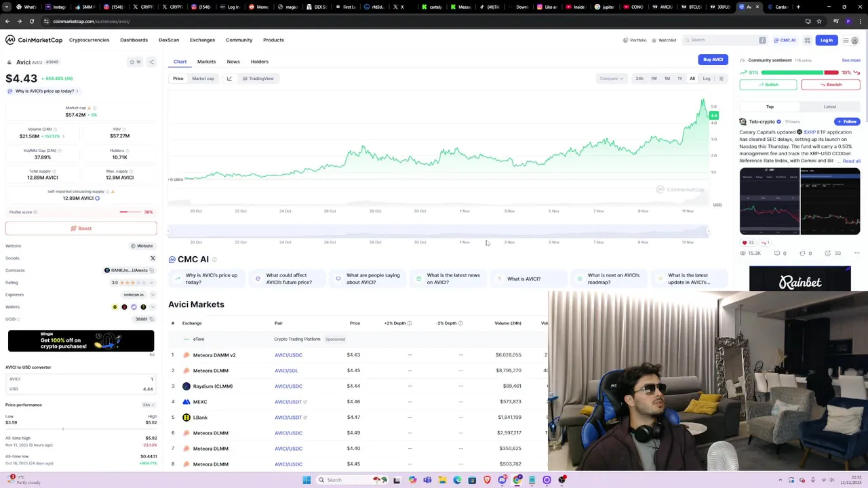
Task: Click the chart range navigator strip
Action: pyautogui.click(x=437, y=231)
